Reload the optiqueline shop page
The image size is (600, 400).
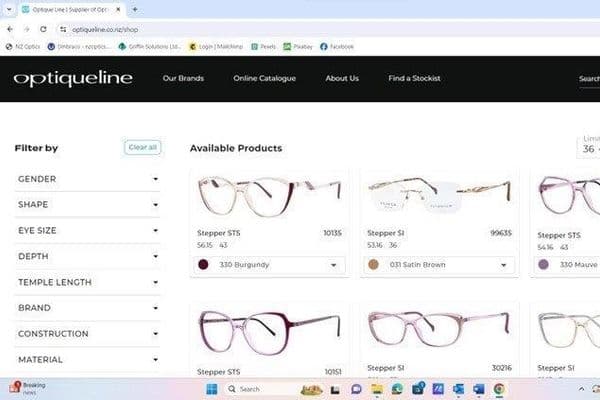43,29
